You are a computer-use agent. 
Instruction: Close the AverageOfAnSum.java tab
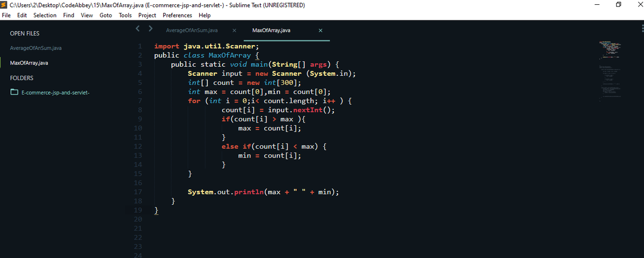coord(235,31)
